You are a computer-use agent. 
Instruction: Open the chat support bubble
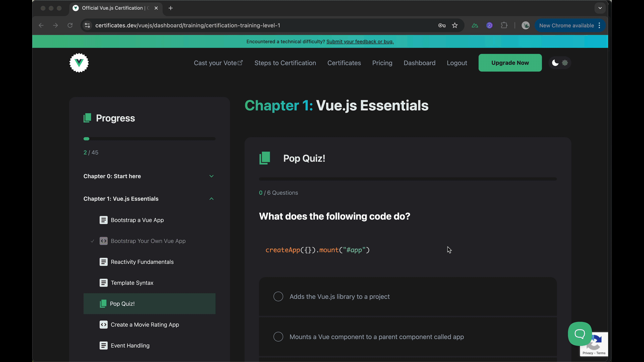[x=580, y=334]
